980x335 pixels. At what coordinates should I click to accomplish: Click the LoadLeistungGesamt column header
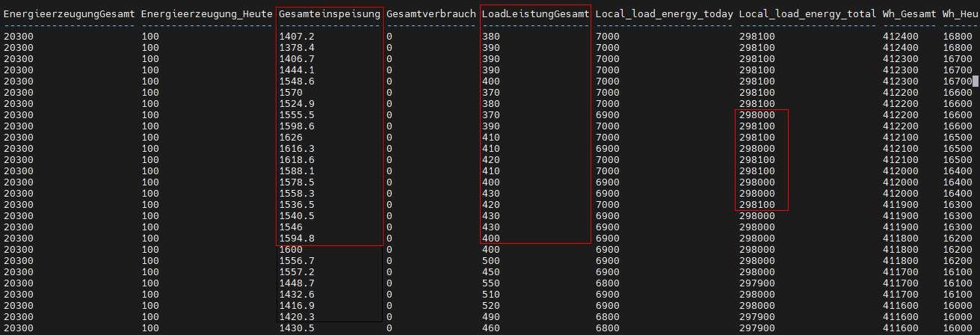click(535, 14)
